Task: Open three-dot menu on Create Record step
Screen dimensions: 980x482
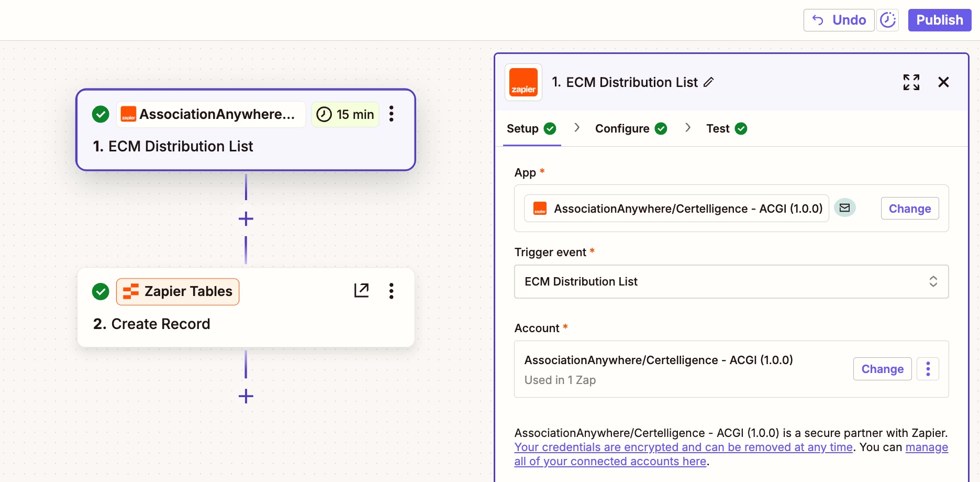Action: point(391,291)
